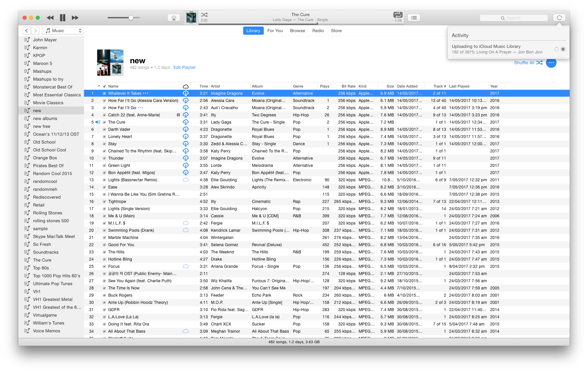
Task: Click waiting cloud icon for M.I.L.F. $
Action: pyautogui.click(x=186, y=223)
